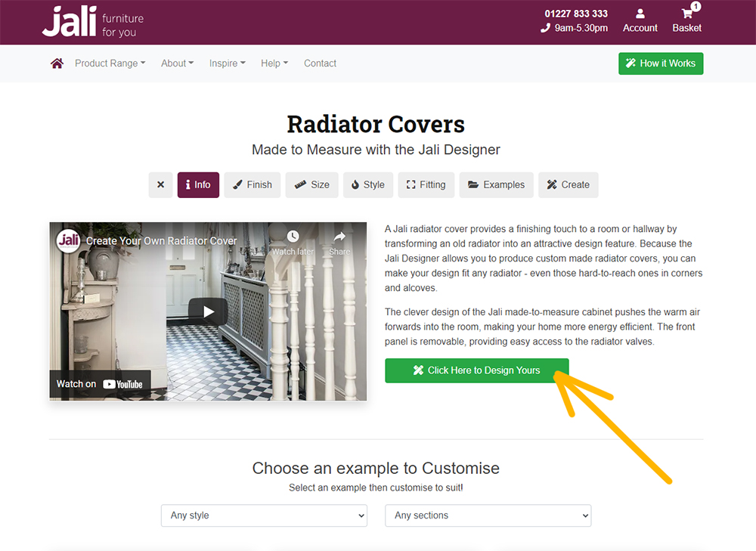
Task: Click the phone number 01227 833 333
Action: pyautogui.click(x=576, y=14)
